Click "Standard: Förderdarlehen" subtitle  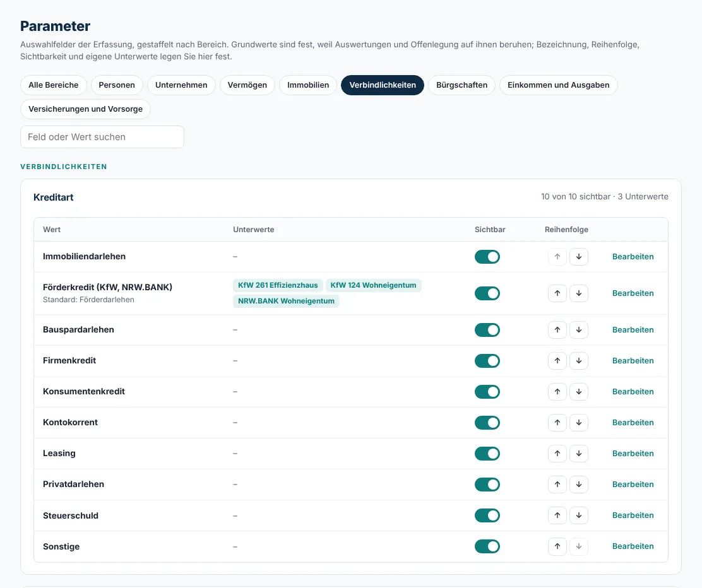[88, 300]
